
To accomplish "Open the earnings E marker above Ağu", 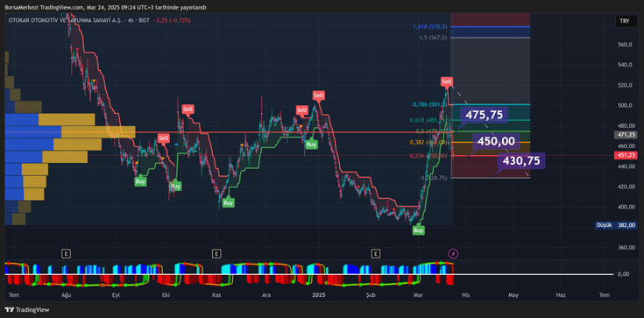I will click(65, 253).
